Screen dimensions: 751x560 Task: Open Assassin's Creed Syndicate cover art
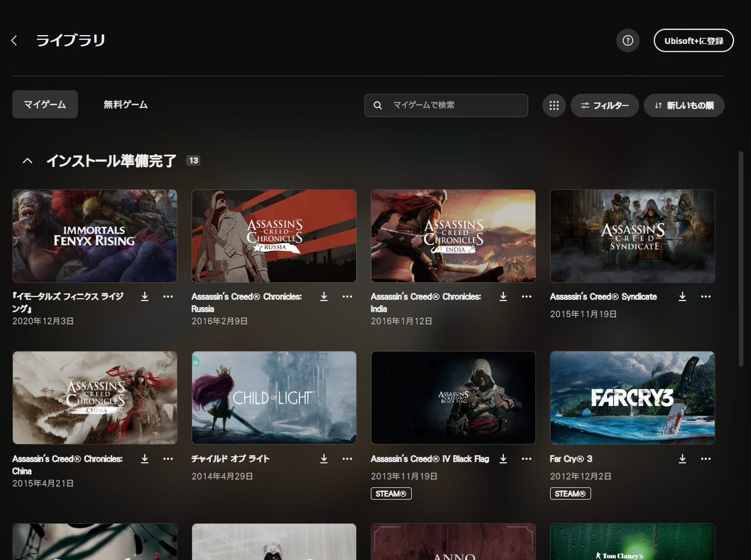click(x=632, y=236)
